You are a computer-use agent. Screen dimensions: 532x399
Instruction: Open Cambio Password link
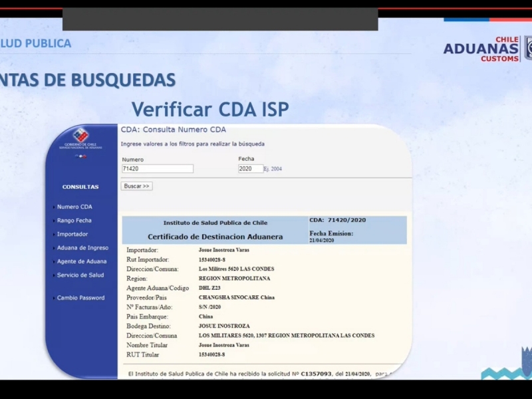(x=80, y=298)
